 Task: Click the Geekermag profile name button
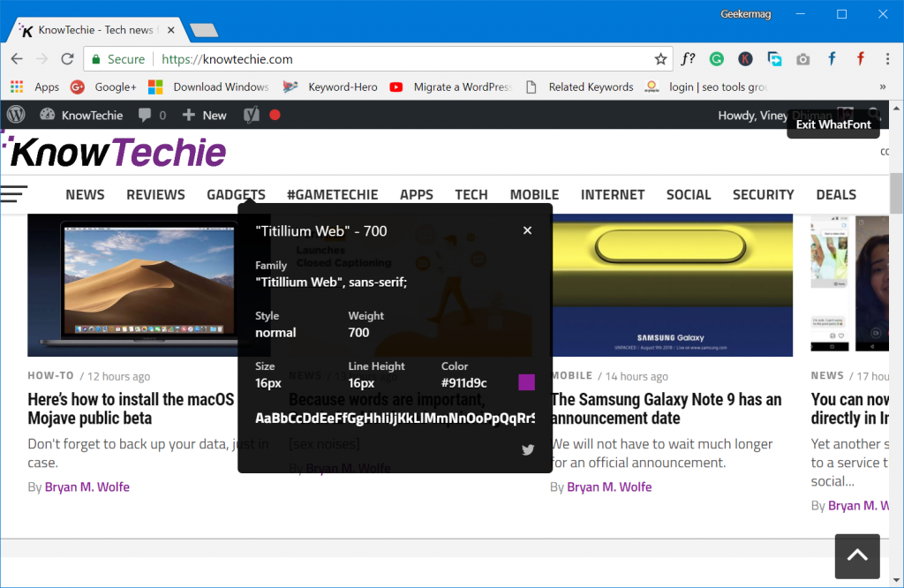click(x=745, y=14)
